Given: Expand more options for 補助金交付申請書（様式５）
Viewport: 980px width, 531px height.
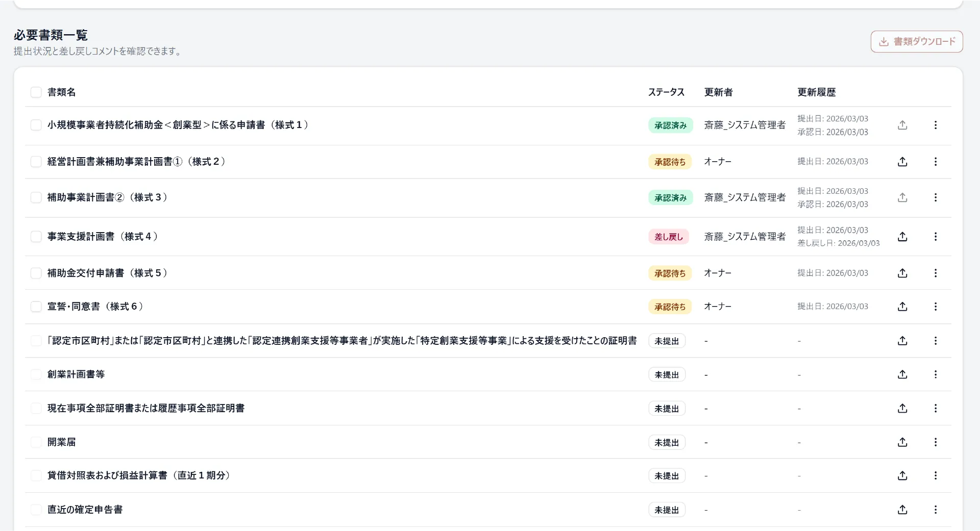Looking at the screenshot, I should pos(935,273).
